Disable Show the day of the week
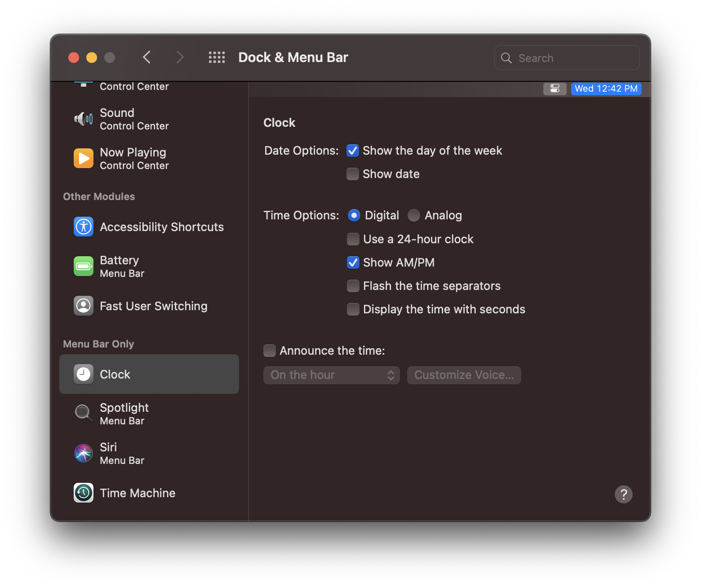Screen dimensions: 701x588 [x=353, y=151]
